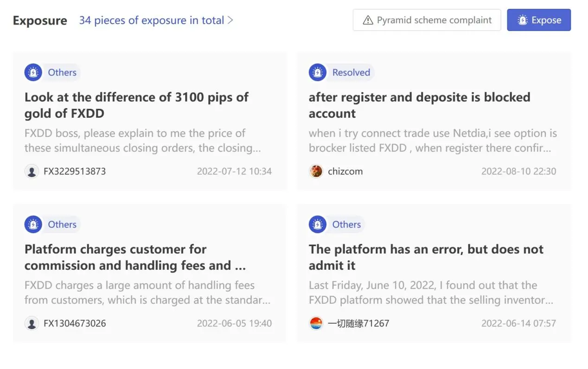Click username FX1304673026

75,324
